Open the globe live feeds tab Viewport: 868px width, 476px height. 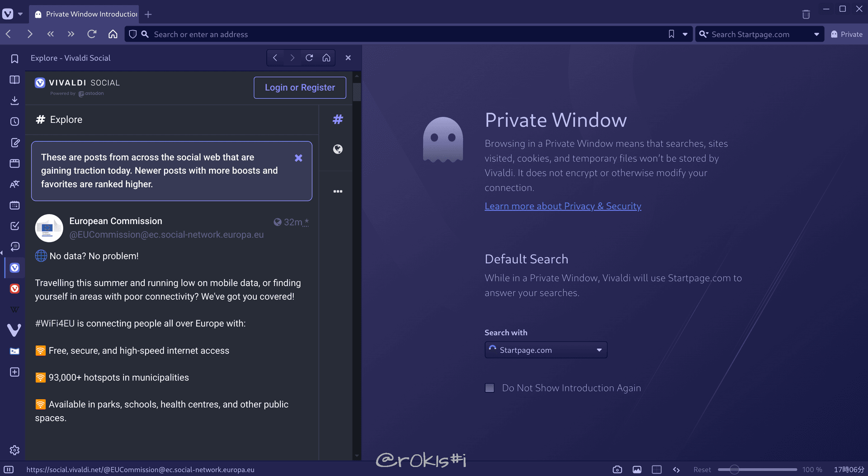[338, 149]
